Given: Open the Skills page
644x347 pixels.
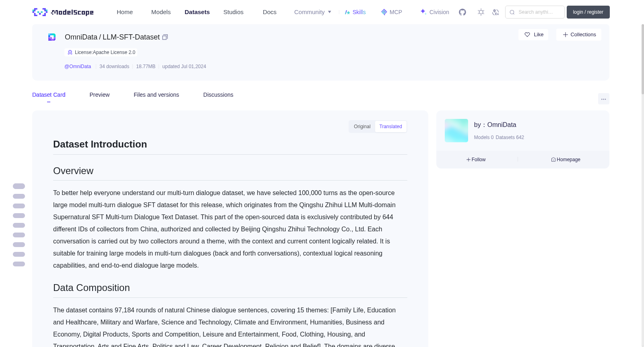Looking at the screenshot, I should click(355, 12).
